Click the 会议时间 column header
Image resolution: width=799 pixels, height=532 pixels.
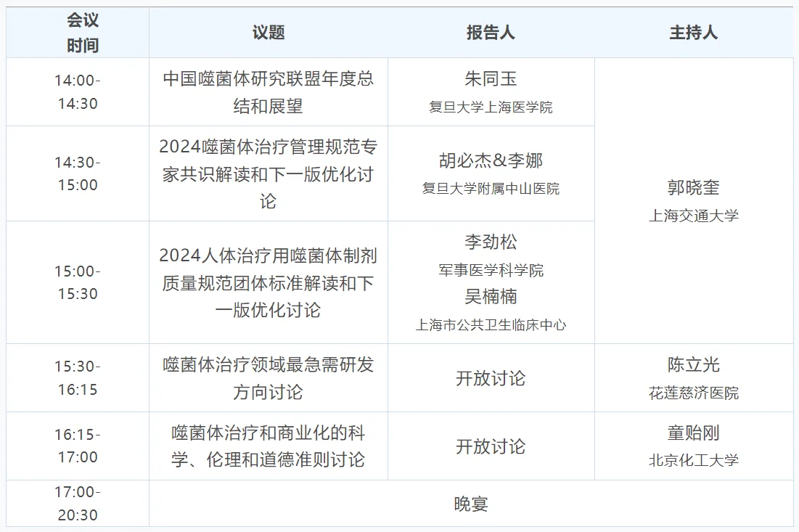(78, 33)
